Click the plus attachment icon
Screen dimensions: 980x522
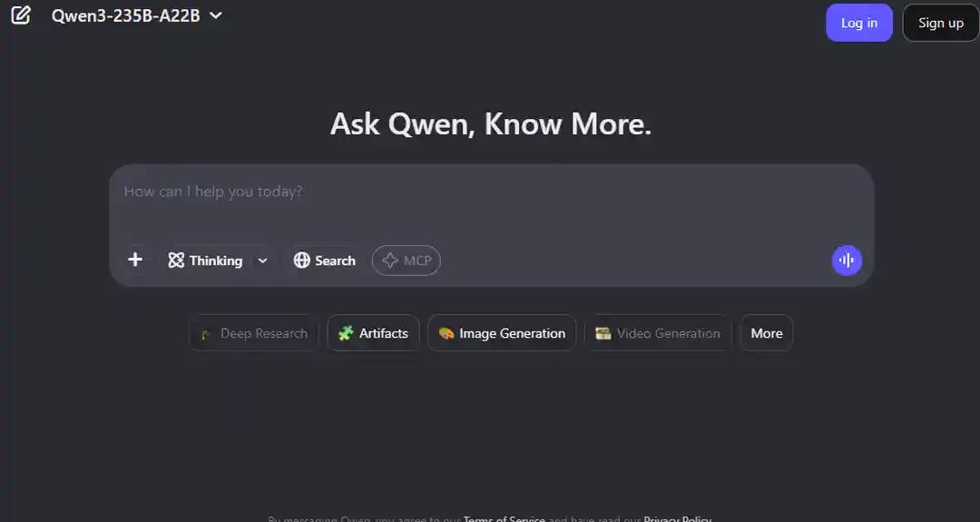[135, 260]
